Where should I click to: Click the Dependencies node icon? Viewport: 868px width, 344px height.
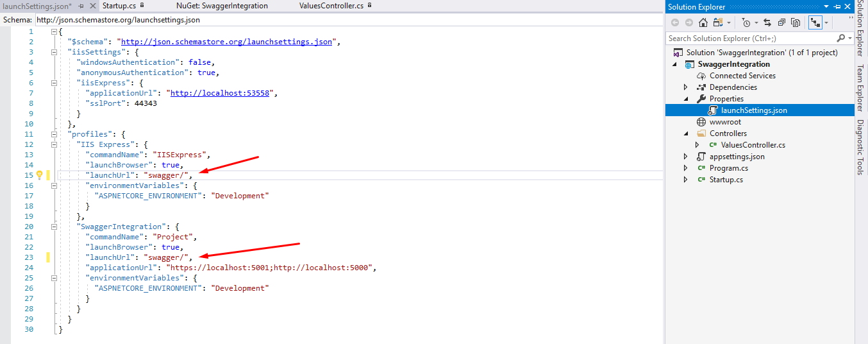[701, 87]
